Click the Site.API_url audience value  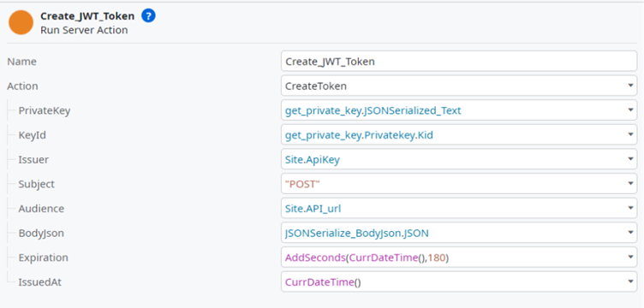[x=313, y=209]
